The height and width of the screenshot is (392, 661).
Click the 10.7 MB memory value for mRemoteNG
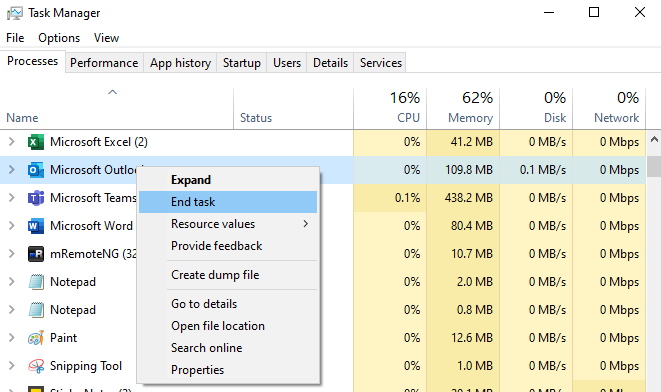tap(472, 254)
